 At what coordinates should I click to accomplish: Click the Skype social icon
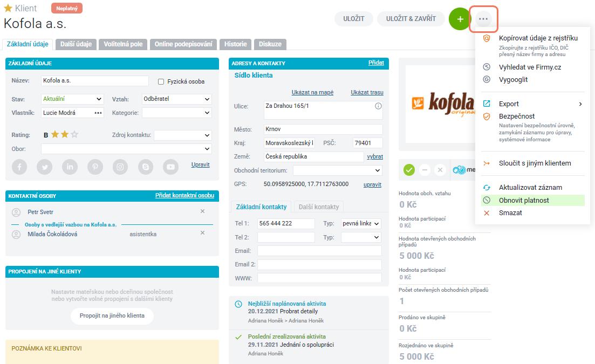[145, 167]
